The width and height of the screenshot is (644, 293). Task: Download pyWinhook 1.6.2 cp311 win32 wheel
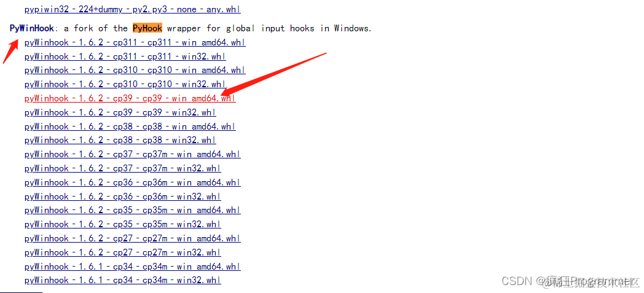[125, 57]
